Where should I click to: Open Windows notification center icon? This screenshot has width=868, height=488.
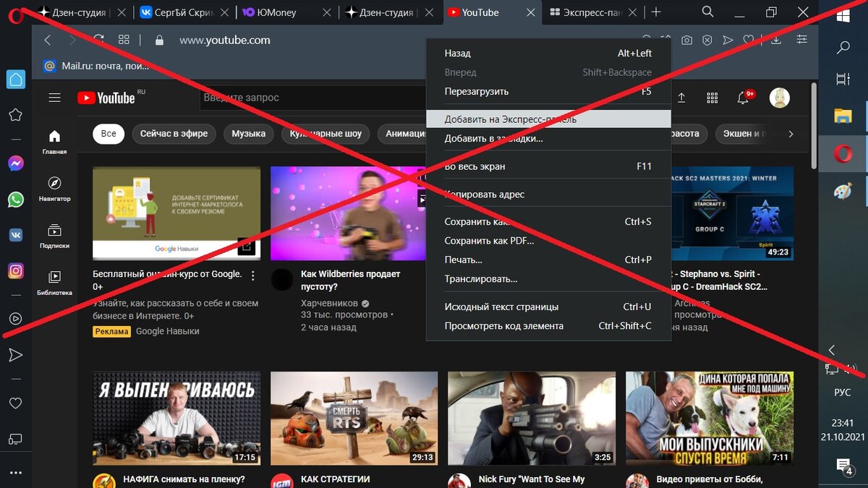843,466
